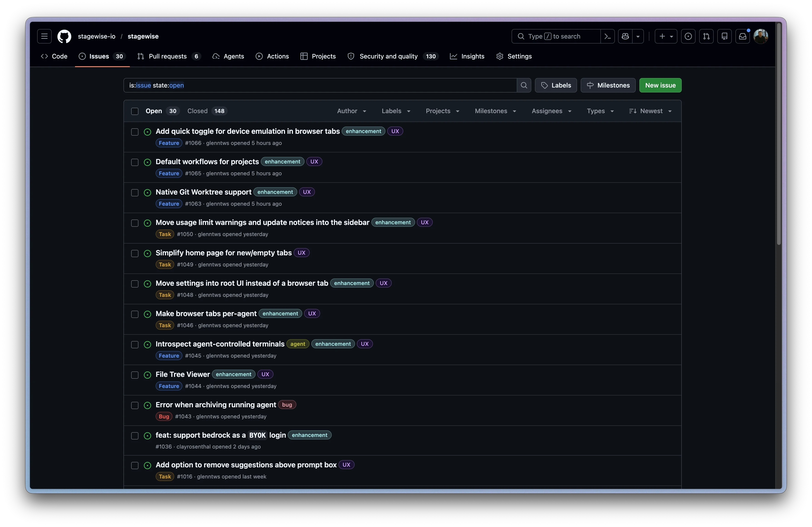Go to GitHub home via Octocat logo

[x=64, y=36]
